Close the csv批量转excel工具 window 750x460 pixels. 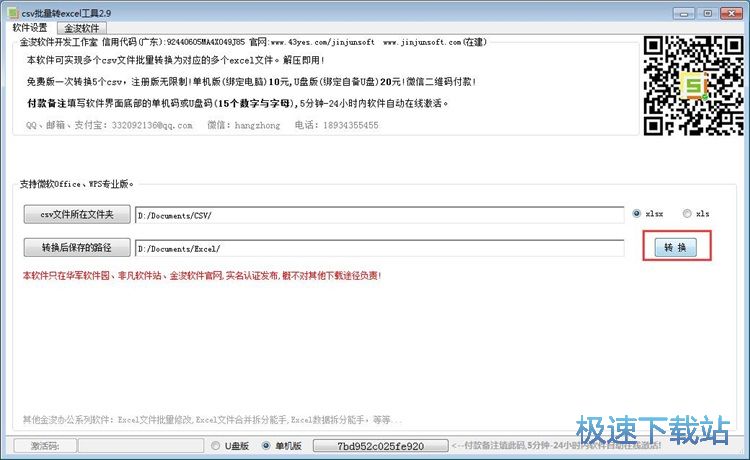pos(731,13)
